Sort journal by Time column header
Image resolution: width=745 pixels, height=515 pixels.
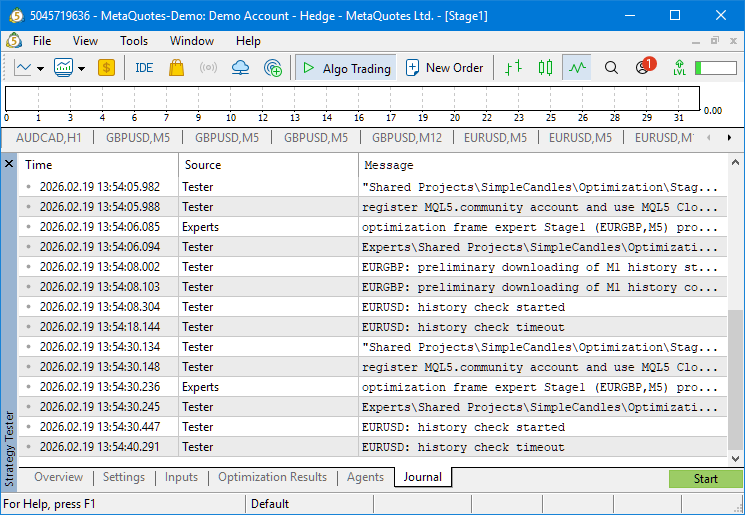tap(98, 165)
